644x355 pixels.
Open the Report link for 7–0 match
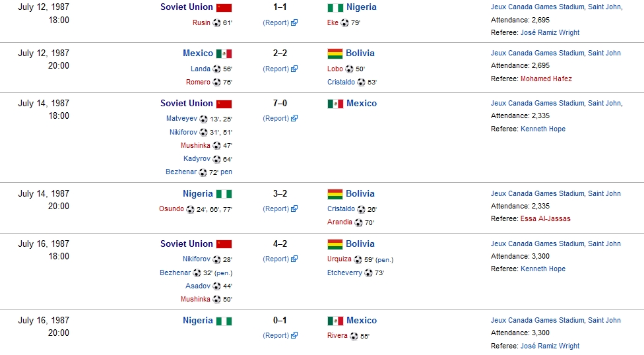coord(276,119)
